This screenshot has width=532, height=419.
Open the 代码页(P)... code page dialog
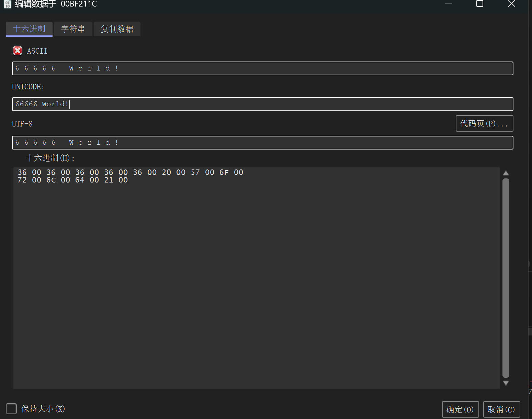[484, 123]
